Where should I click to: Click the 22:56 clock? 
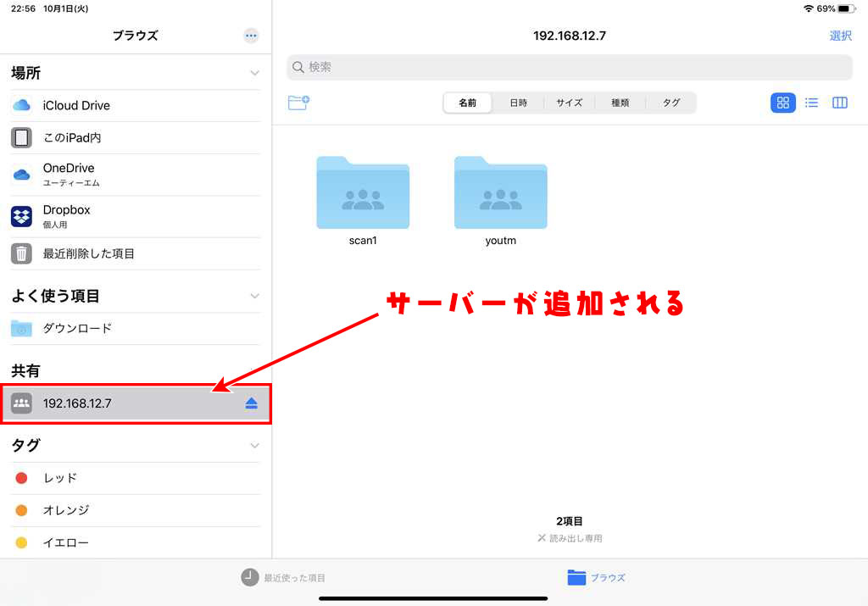click(x=23, y=8)
